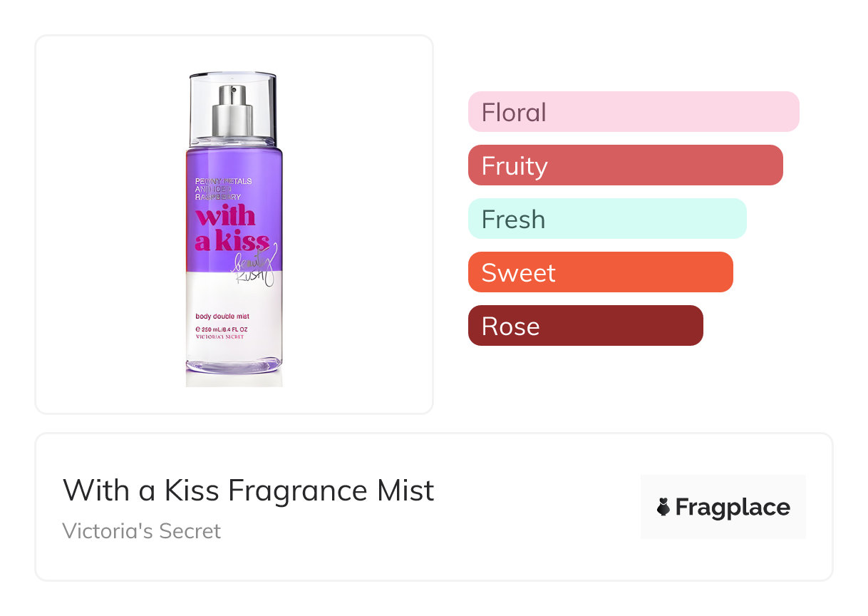Click the Fresh accord bar
The width and height of the screenshot is (868, 616).
pyautogui.click(x=606, y=219)
